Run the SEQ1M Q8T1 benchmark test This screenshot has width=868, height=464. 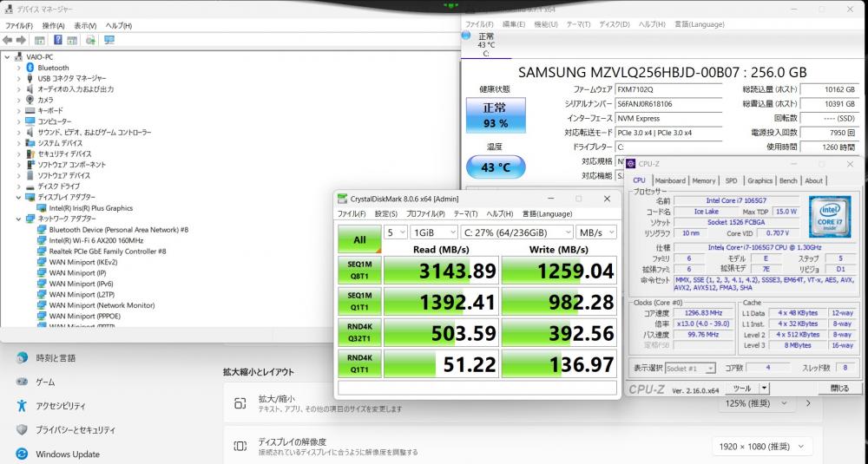pos(360,271)
